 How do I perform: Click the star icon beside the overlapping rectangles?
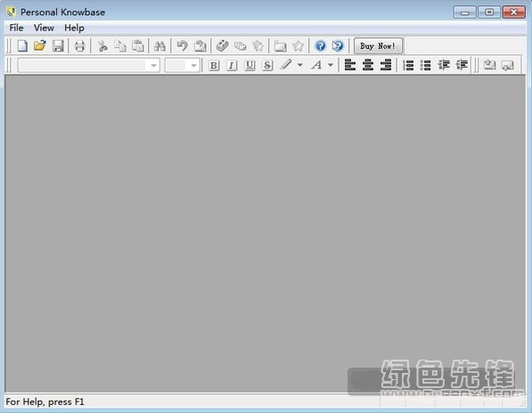tap(258, 45)
